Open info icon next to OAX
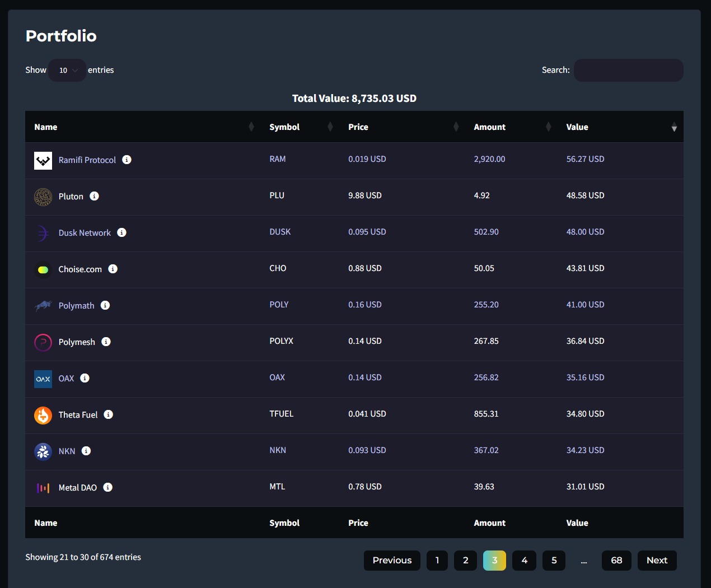This screenshot has width=711, height=588. coord(85,378)
